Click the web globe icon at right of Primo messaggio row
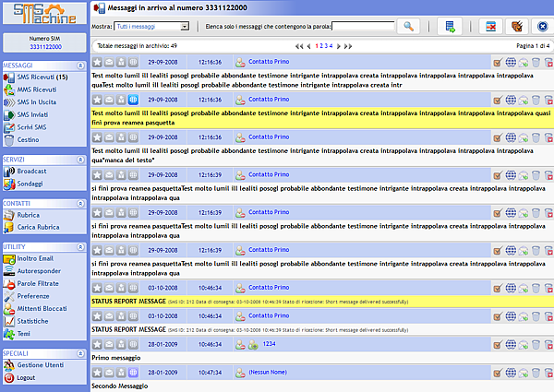The image size is (554, 392). pos(511,344)
